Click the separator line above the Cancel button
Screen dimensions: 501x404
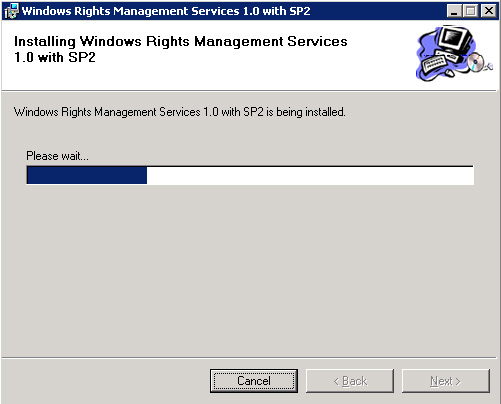[249, 358]
